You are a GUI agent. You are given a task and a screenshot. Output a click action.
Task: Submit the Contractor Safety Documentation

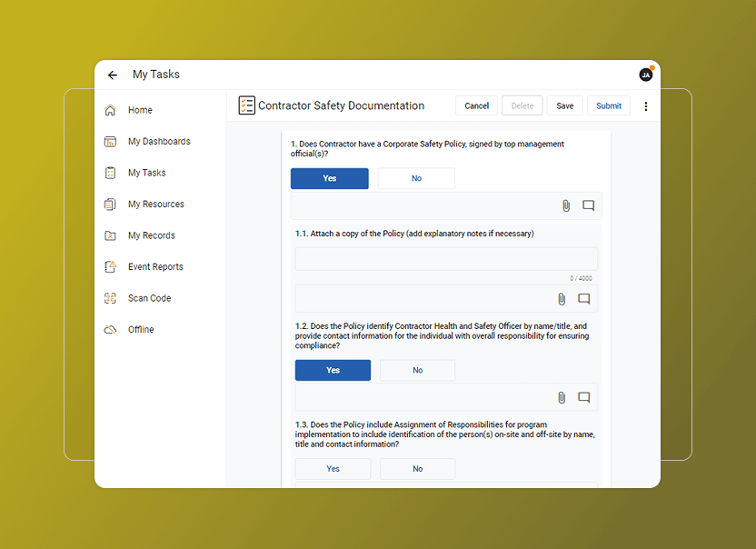click(608, 105)
